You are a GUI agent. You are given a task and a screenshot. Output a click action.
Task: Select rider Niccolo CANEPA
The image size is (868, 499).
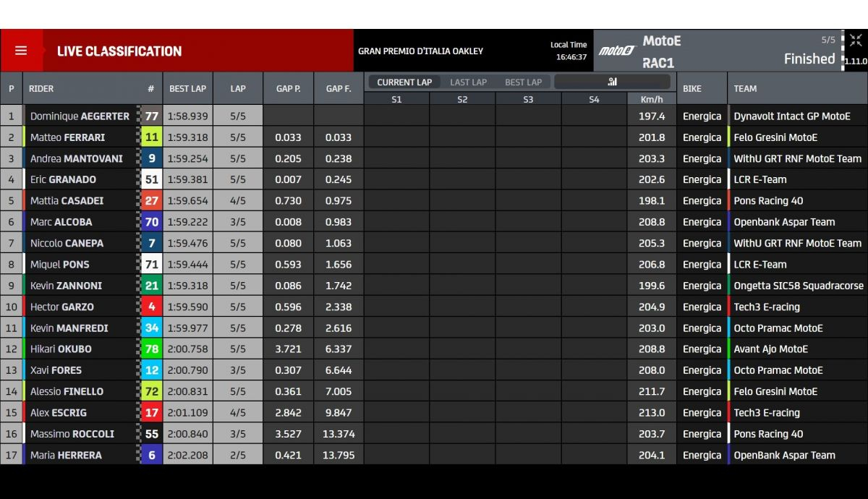point(67,243)
